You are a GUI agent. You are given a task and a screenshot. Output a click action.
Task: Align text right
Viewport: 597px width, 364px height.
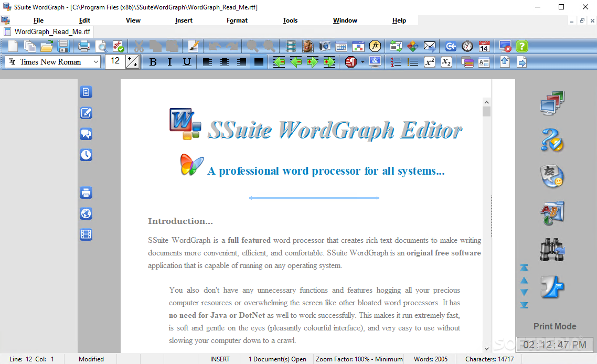241,62
